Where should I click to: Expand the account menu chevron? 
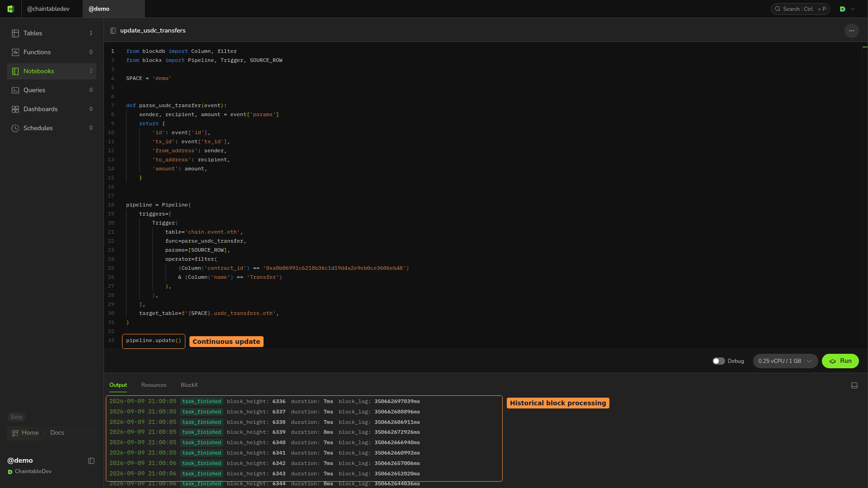(853, 9)
